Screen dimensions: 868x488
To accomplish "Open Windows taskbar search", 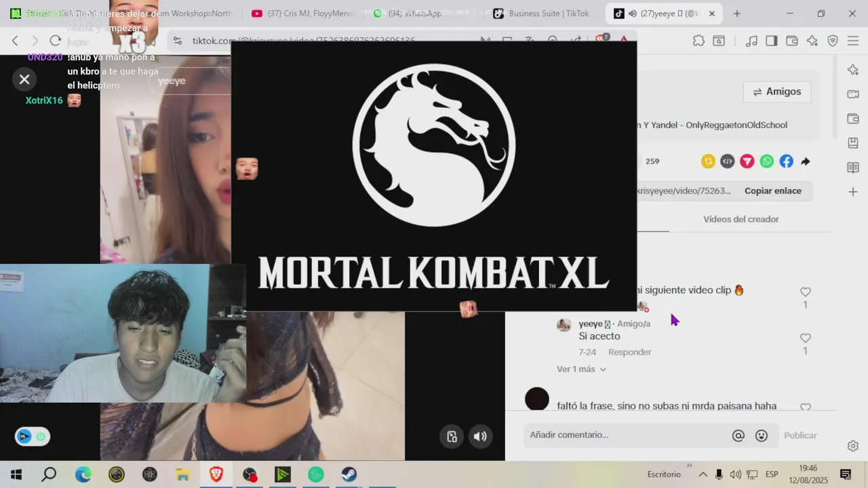I will [49, 474].
